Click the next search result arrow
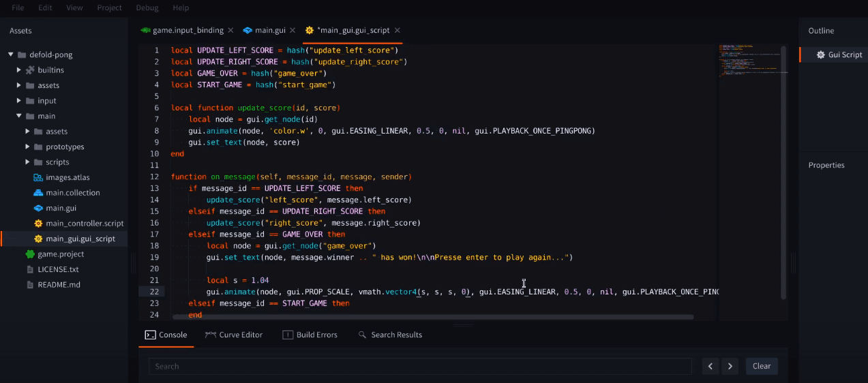Viewport: 868px width, 383px height. click(x=730, y=366)
